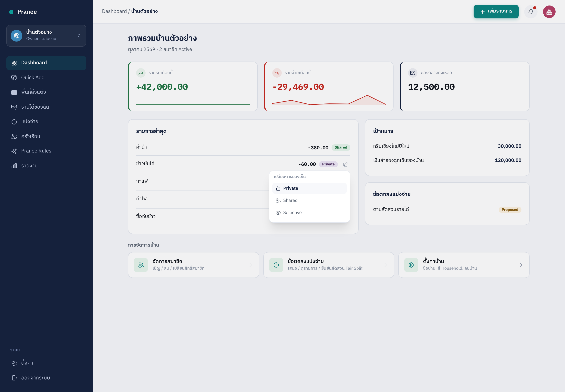Image resolution: width=565 pixels, height=392 pixels.
Task: Click the ตั้งค่า gear icon in sidebar
Action: pyautogui.click(x=14, y=363)
